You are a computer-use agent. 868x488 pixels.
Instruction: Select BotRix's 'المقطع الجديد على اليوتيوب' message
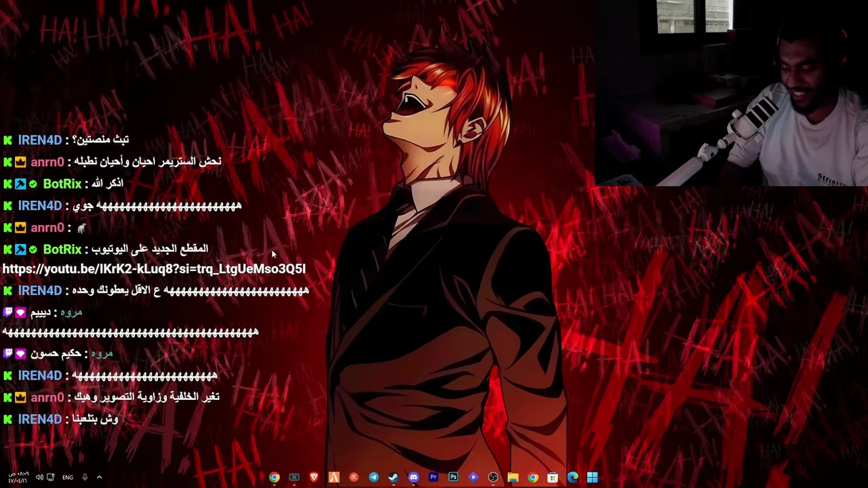[151, 249]
